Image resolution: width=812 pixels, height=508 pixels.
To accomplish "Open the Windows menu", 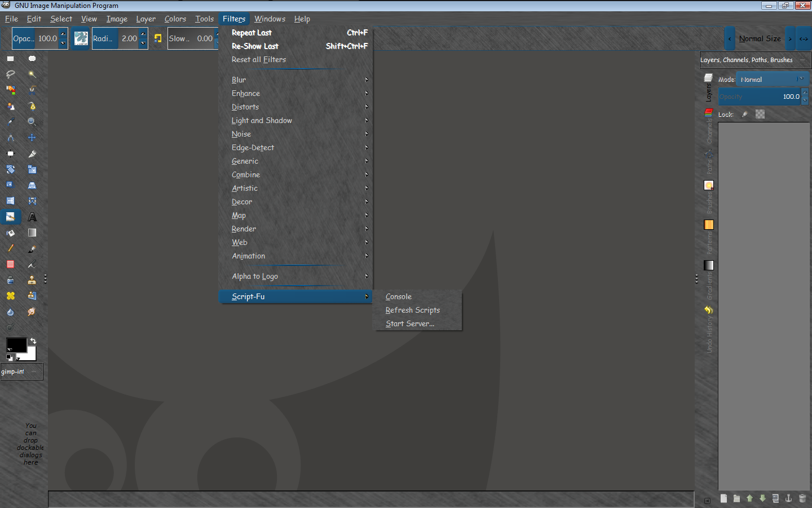I will coord(270,19).
